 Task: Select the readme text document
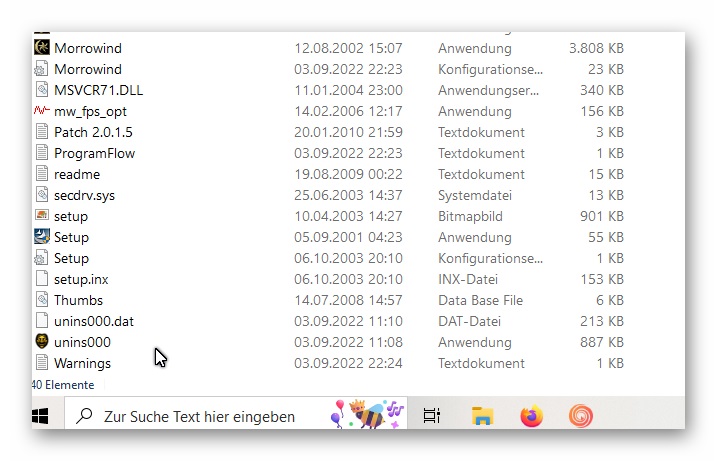tap(76, 174)
